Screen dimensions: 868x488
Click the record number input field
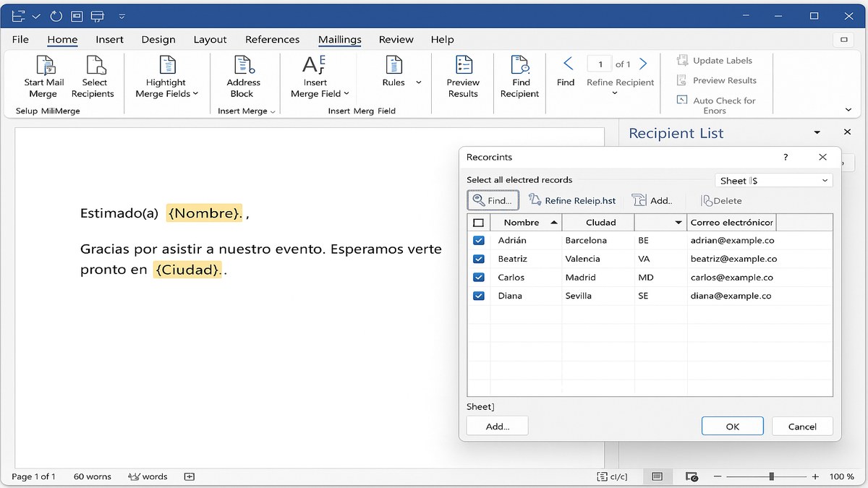tap(599, 64)
